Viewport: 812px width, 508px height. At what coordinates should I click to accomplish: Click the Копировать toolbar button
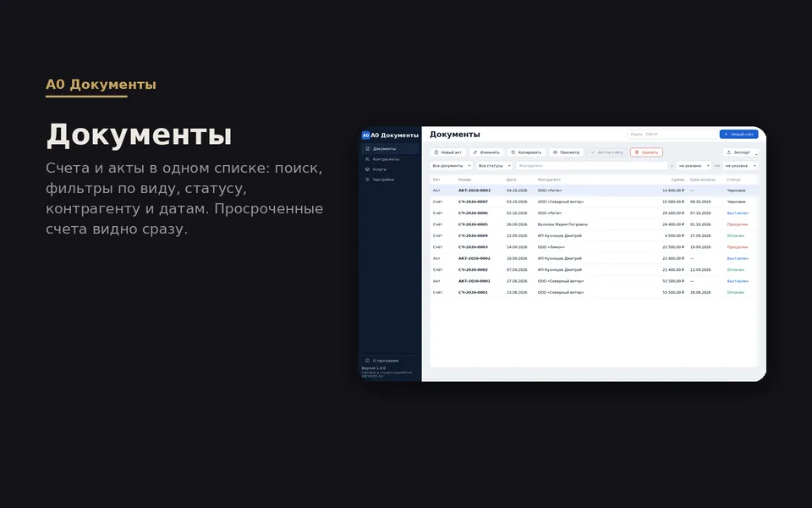point(526,152)
